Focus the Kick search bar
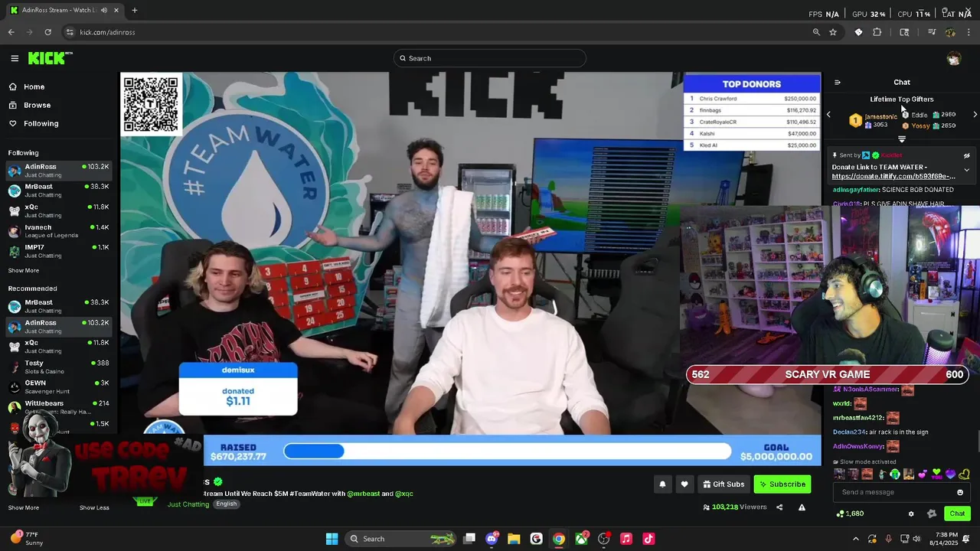980x551 pixels. (490, 58)
